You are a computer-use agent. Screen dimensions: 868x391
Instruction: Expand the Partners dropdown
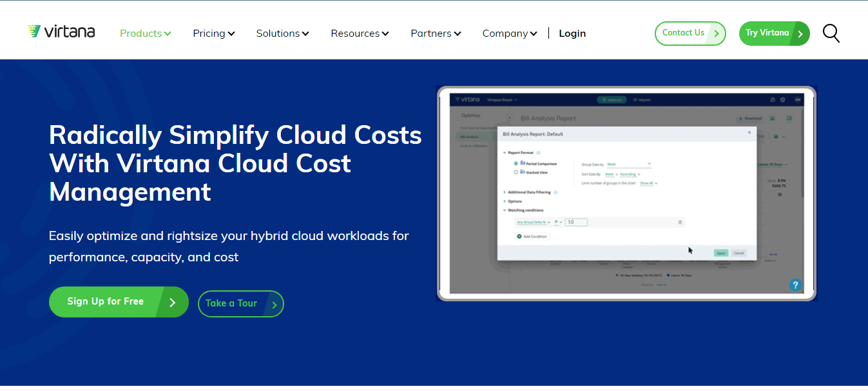point(436,34)
